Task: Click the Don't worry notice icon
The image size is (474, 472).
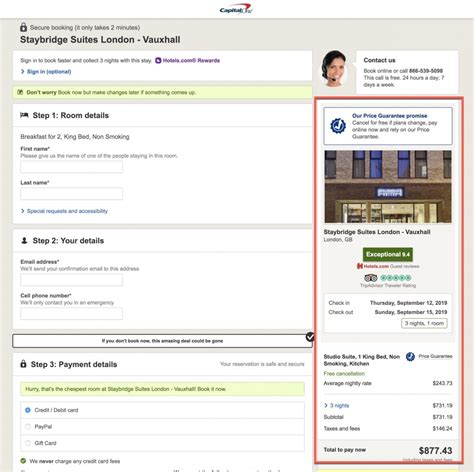Action: [x=20, y=92]
